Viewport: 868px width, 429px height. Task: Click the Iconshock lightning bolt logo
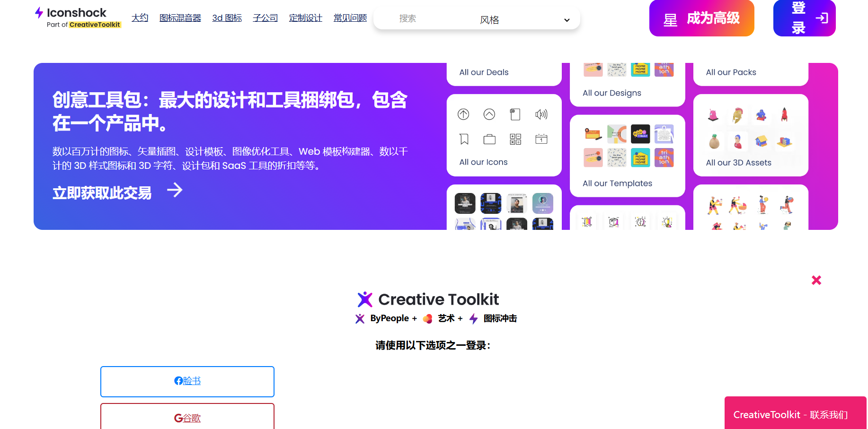pyautogui.click(x=39, y=13)
